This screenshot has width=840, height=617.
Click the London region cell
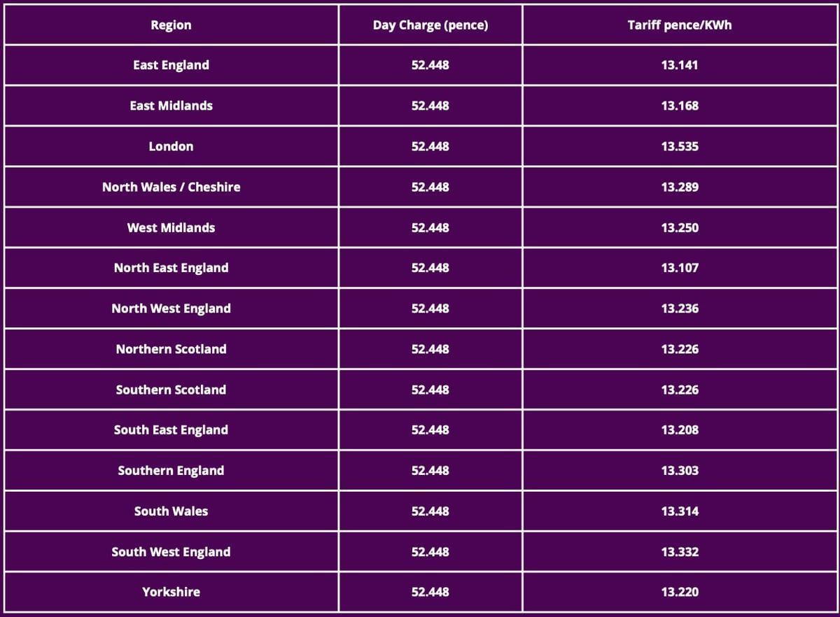point(171,146)
